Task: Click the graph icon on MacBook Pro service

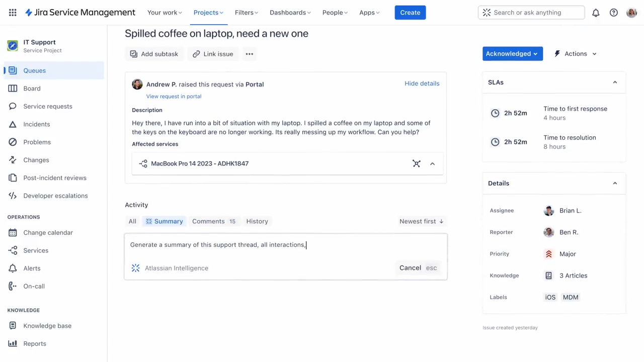Action: click(416, 163)
